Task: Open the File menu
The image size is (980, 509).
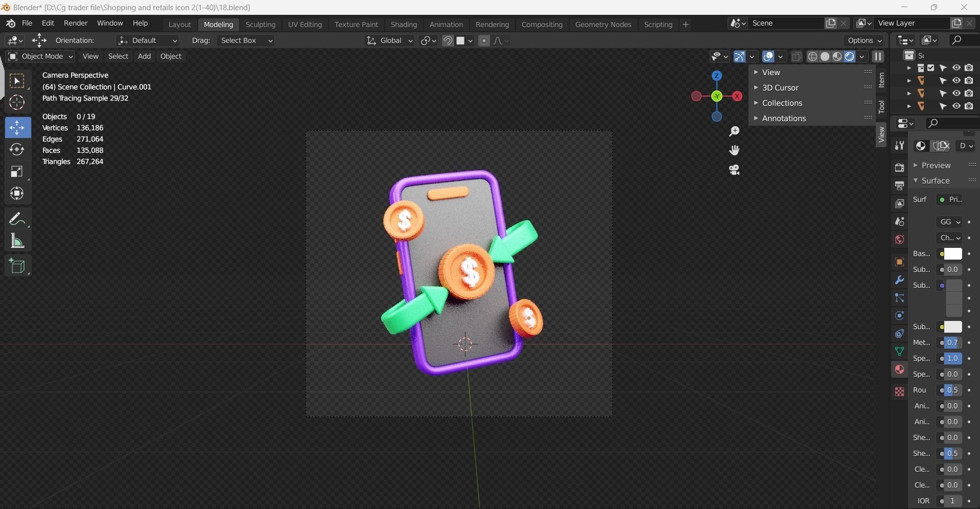Action: [x=27, y=24]
